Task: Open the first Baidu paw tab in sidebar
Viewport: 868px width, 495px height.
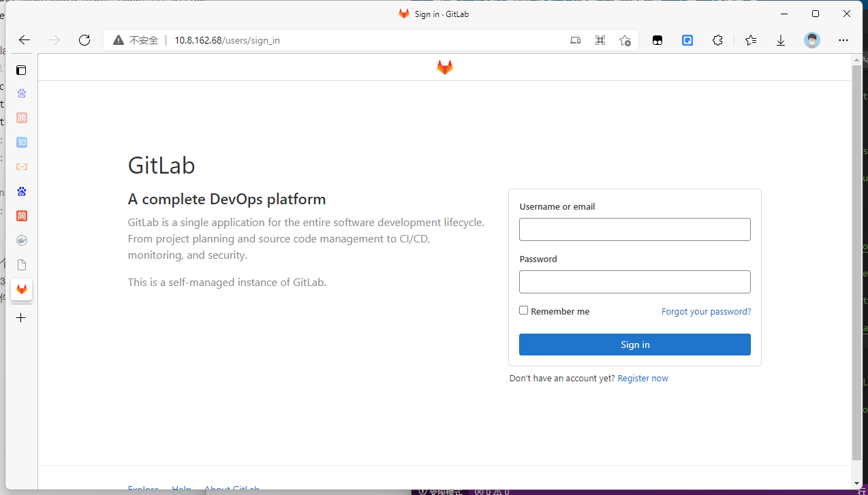Action: click(22, 93)
